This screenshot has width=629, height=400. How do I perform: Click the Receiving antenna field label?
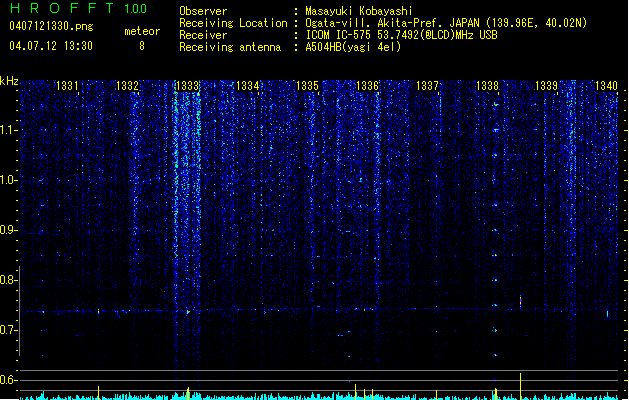(230, 47)
